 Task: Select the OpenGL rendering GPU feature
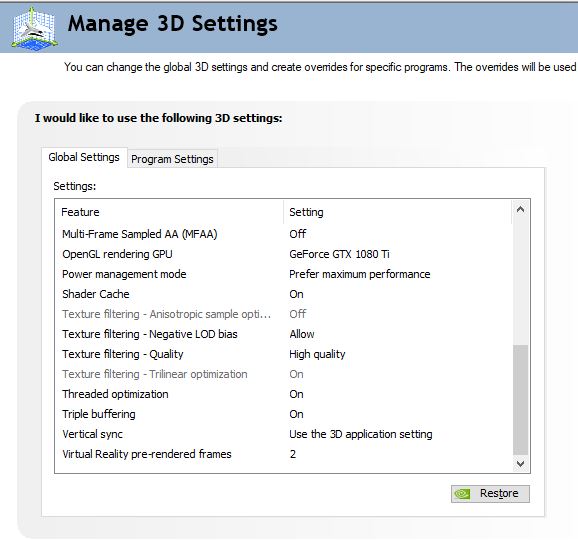coord(117,254)
